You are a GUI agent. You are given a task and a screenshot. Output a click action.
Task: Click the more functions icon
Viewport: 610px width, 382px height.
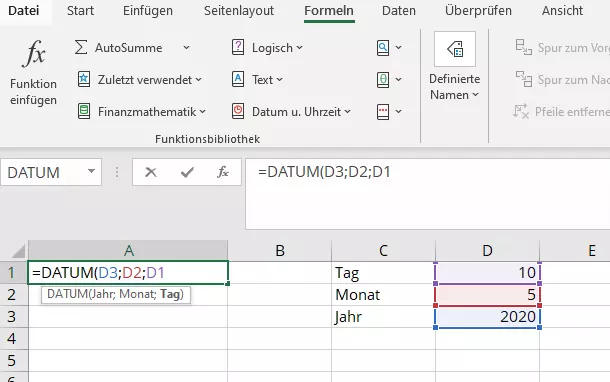point(383,112)
